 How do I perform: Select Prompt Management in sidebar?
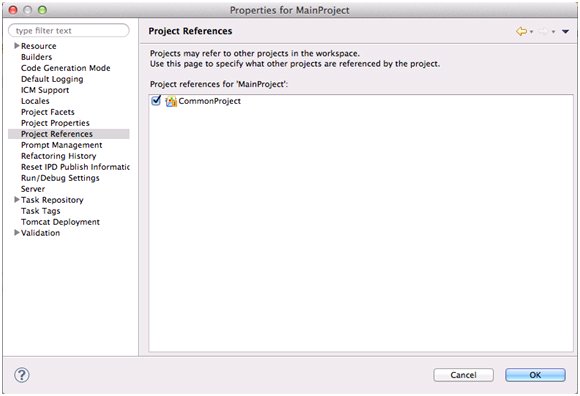pyautogui.click(x=61, y=145)
